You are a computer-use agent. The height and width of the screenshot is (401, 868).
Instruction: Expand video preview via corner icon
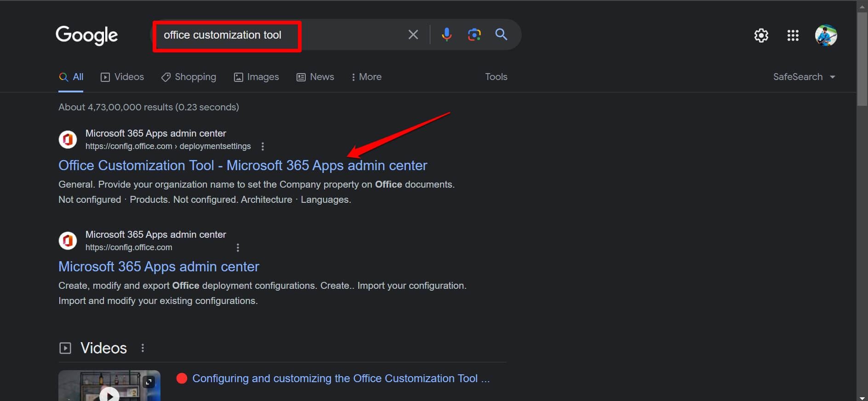point(149,382)
